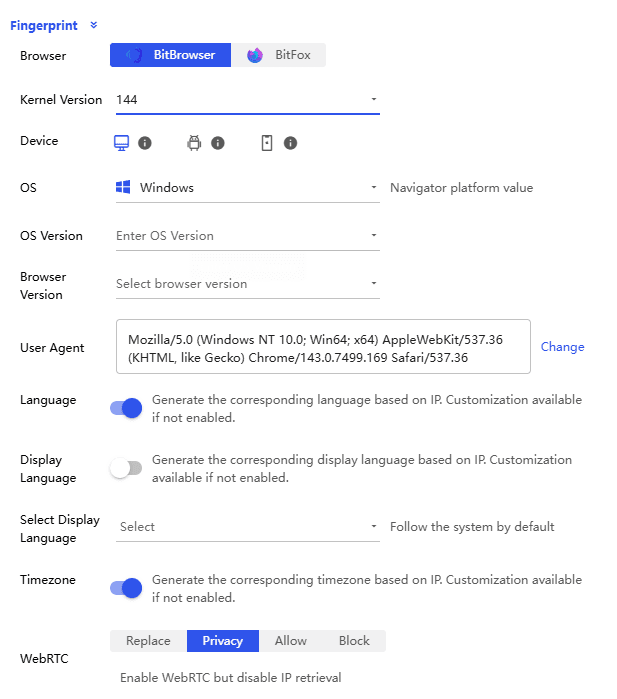Choose the desktop computer device icon
617x699 pixels.
coord(121,143)
